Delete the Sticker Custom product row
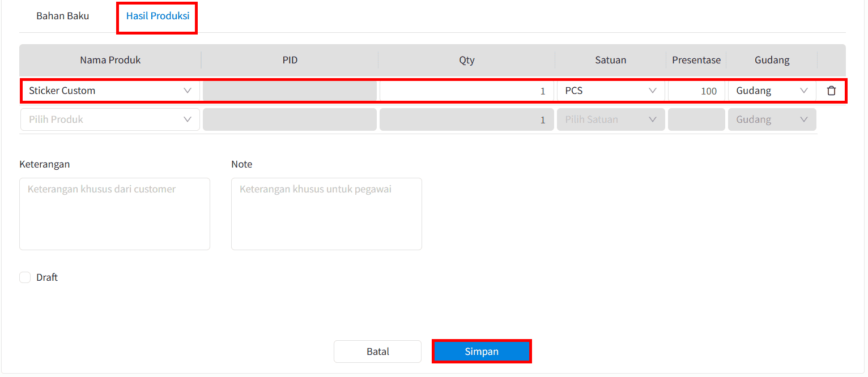Screen dimensions: 868x377 pos(831,91)
